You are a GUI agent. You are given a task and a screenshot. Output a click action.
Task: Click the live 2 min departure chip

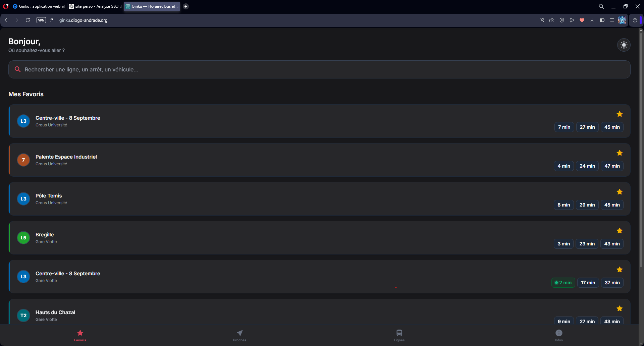pyautogui.click(x=563, y=283)
